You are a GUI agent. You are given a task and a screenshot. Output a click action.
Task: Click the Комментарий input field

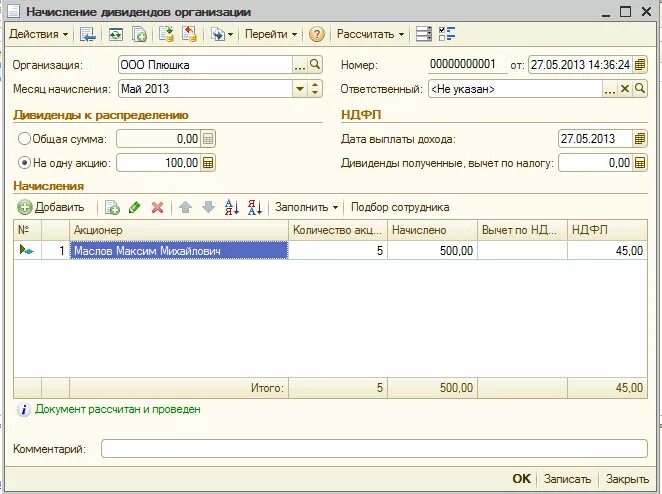click(374, 448)
